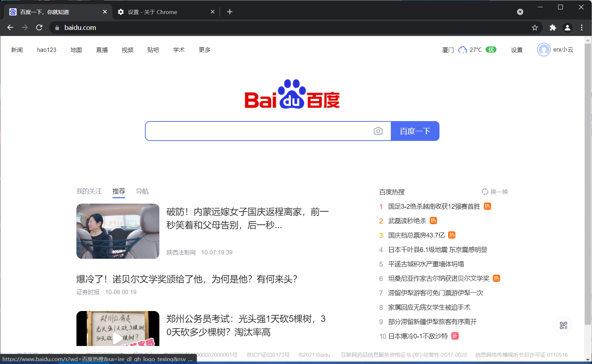Screen dimensions: 592x364
Task: Open a new tab with plus button
Action: click(230, 12)
